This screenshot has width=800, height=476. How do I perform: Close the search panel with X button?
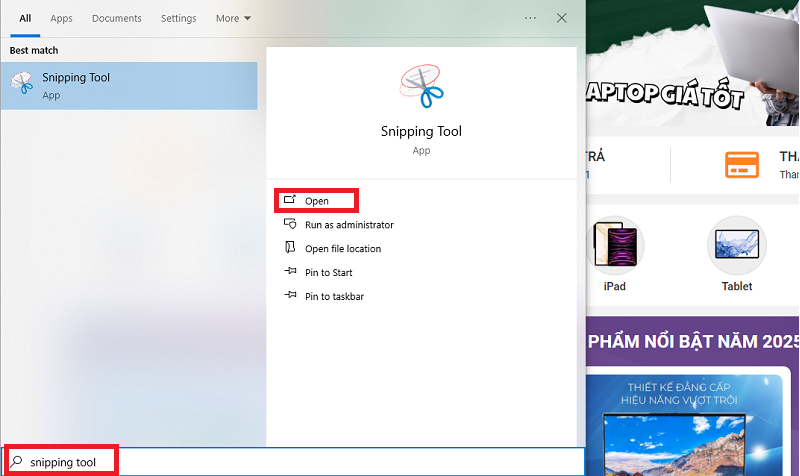[x=562, y=18]
